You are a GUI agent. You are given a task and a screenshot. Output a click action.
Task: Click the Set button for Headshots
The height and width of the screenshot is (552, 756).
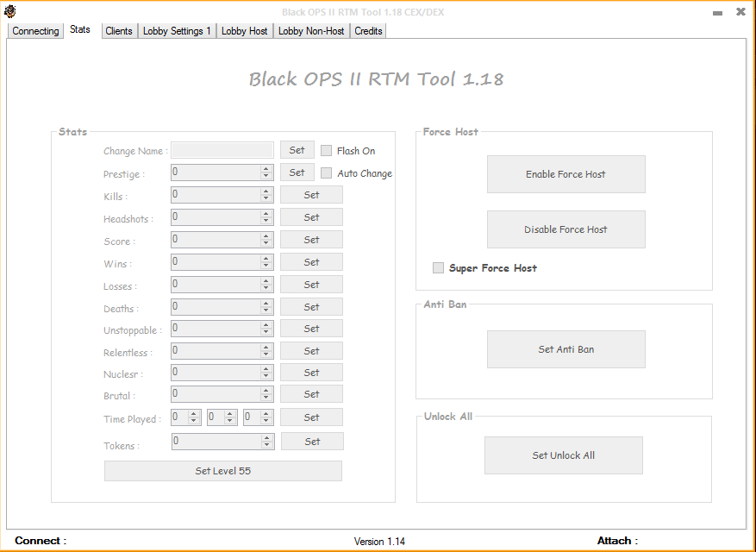[311, 217]
